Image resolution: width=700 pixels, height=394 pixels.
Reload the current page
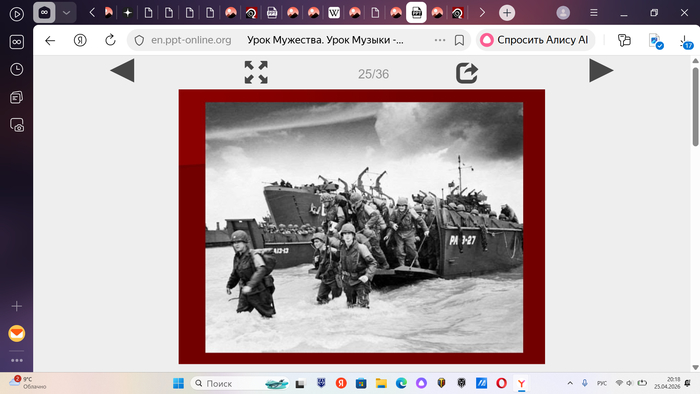point(110,40)
